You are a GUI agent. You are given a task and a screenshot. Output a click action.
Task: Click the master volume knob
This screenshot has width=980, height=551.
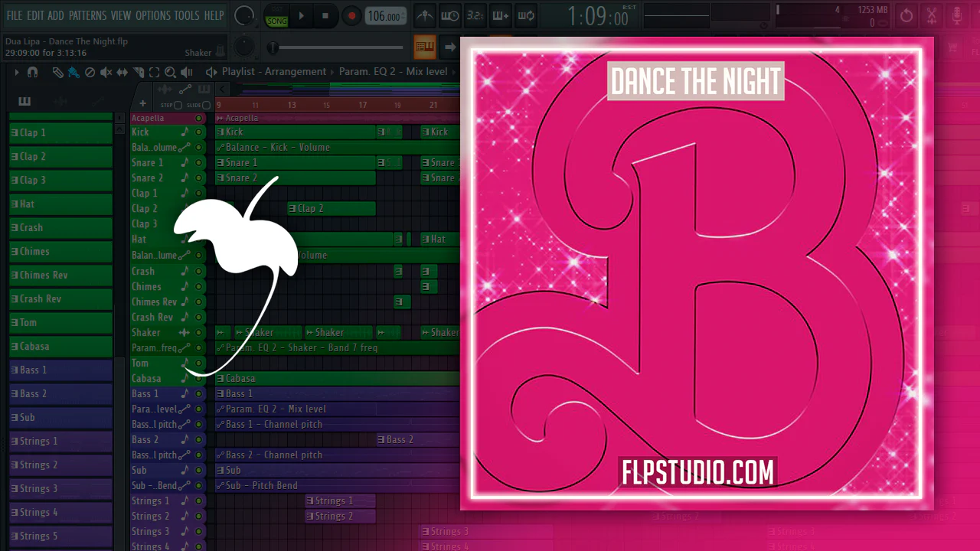244,15
